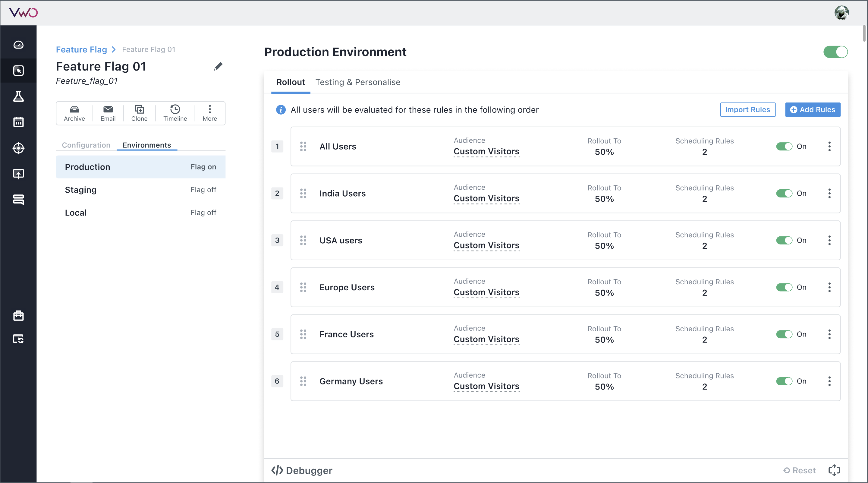Switch to the Testing & Personalise tab

358,82
